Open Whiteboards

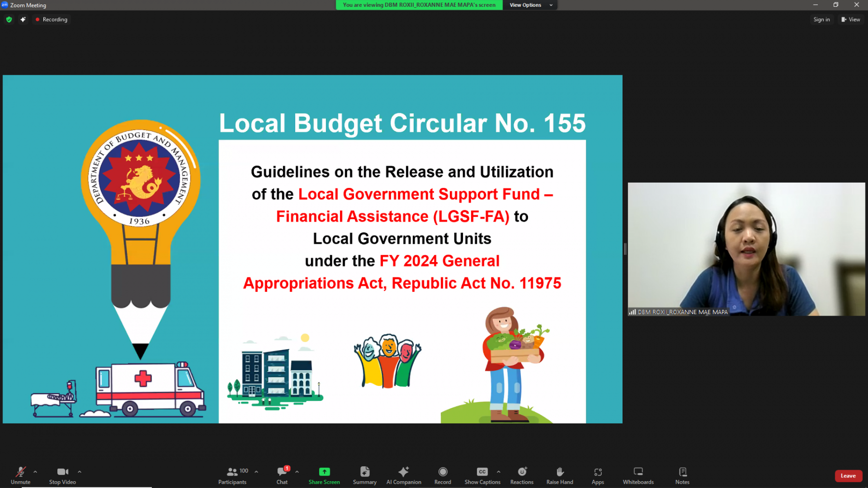click(638, 475)
